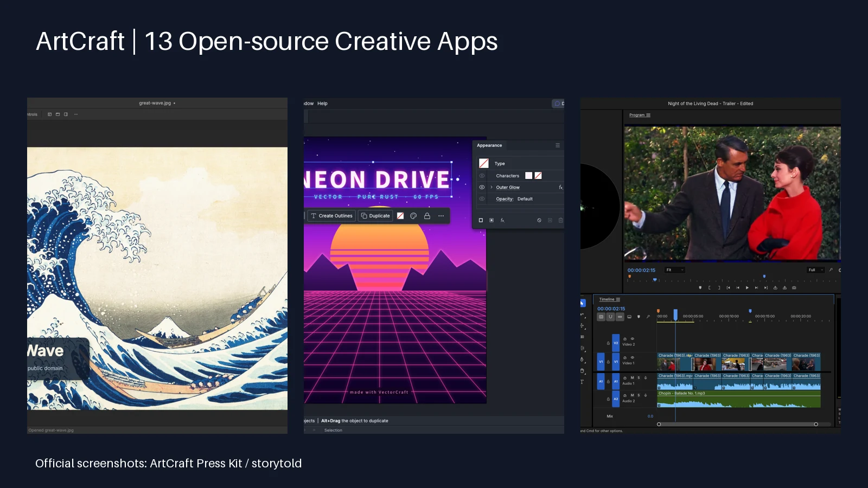The height and width of the screenshot is (488, 868).
Task: Open the Fit zoom level dropdown
Action: 675,270
